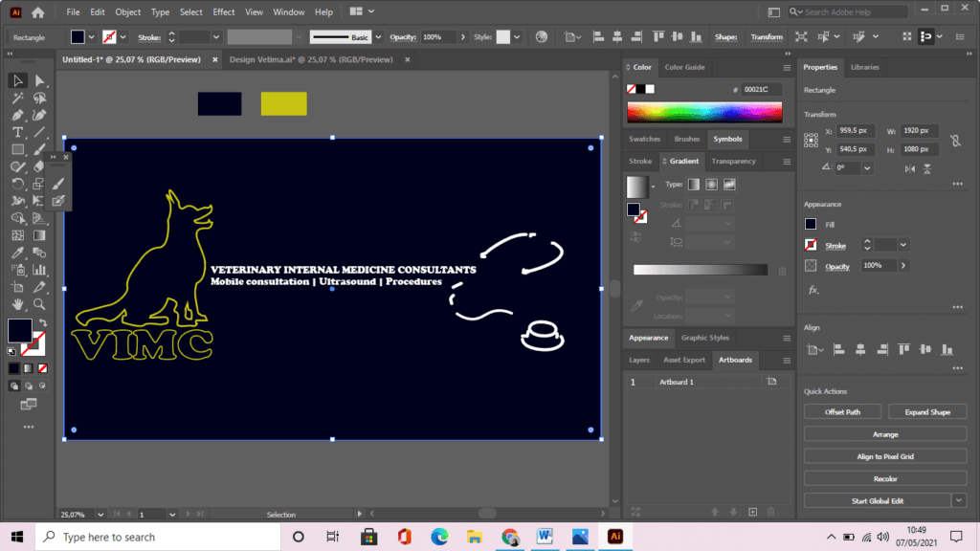
Task: Open the Object menu
Action: pyautogui.click(x=127, y=11)
